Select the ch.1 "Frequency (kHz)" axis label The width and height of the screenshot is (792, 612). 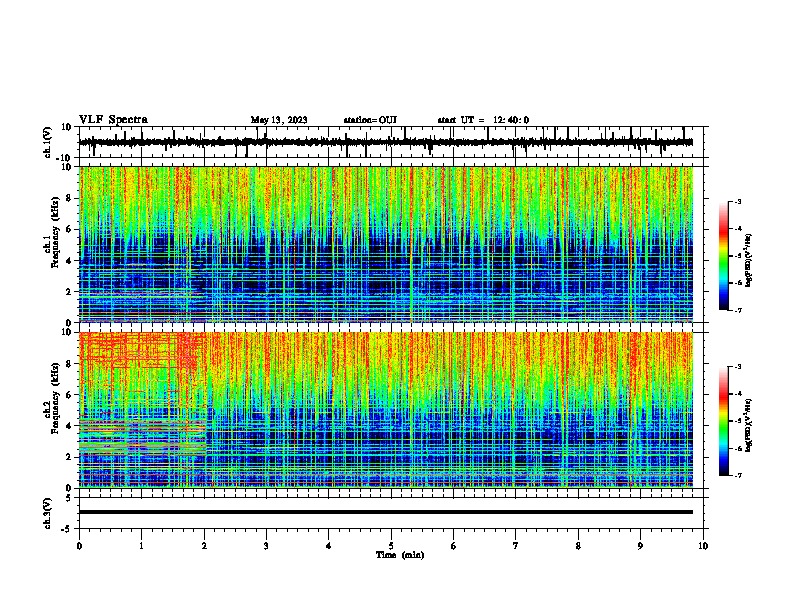(x=55, y=232)
